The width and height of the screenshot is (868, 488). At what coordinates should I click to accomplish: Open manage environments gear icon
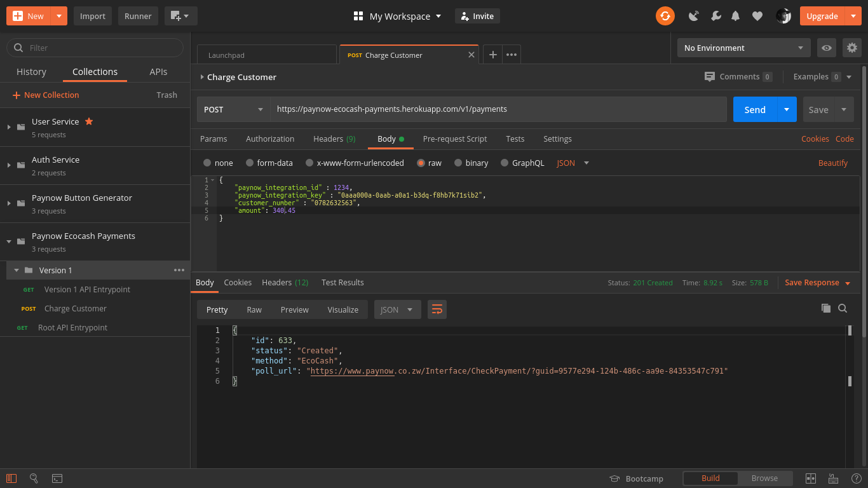coord(852,48)
